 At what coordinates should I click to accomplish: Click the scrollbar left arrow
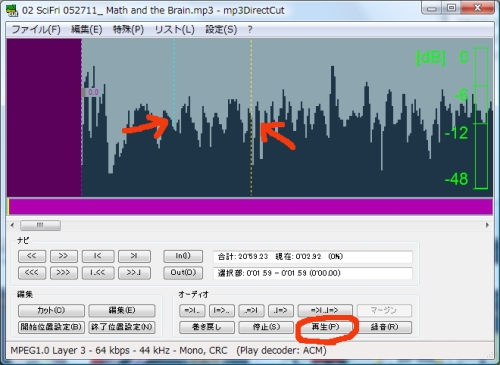(x=12, y=225)
